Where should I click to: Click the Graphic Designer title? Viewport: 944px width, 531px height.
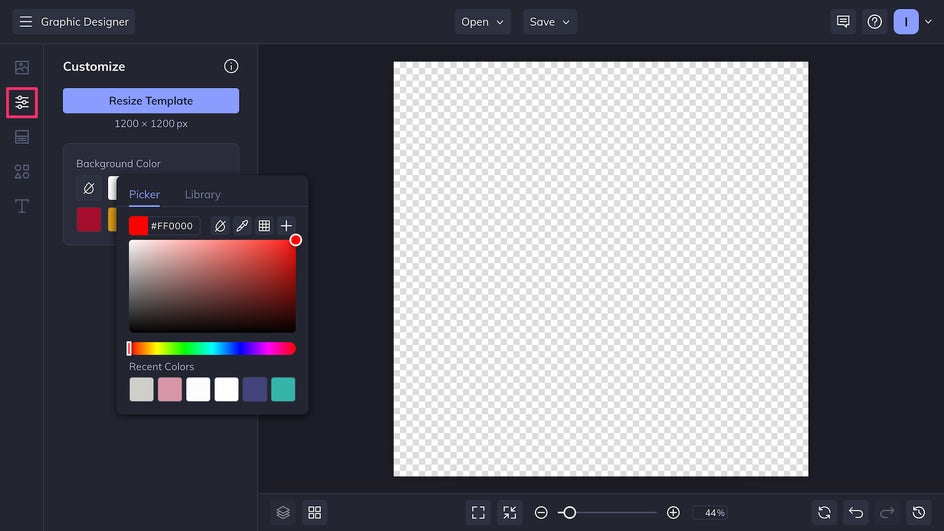point(85,22)
